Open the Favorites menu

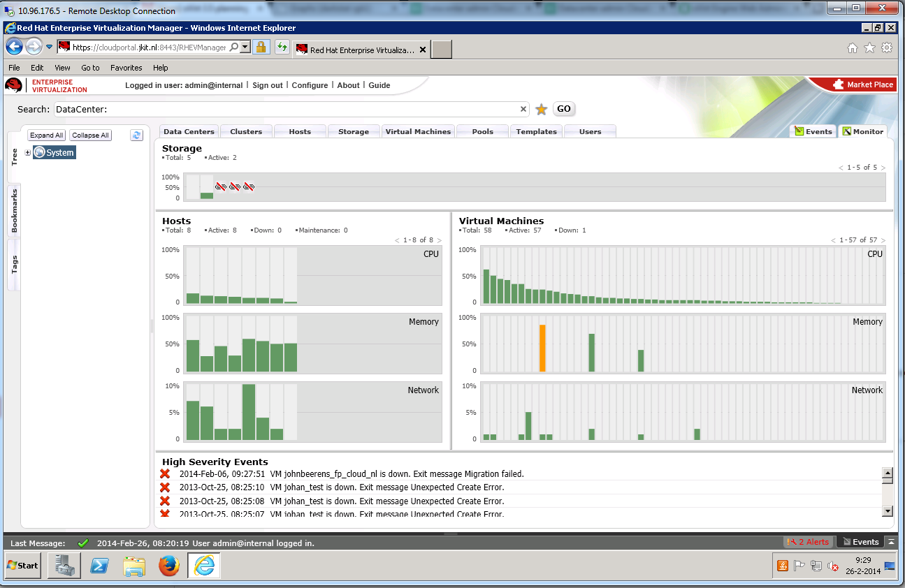(x=126, y=68)
